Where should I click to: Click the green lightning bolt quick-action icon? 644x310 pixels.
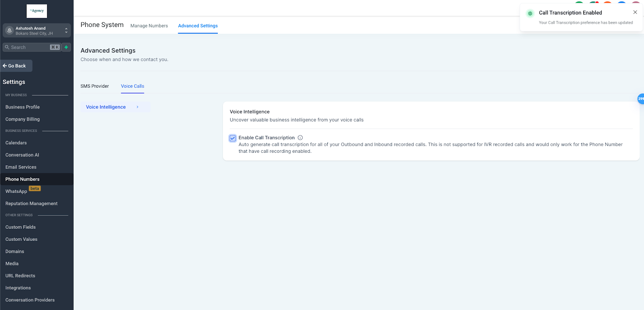coord(66,47)
